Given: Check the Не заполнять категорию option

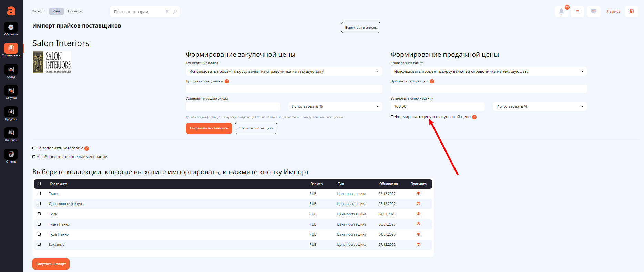Looking at the screenshot, I should (34, 148).
